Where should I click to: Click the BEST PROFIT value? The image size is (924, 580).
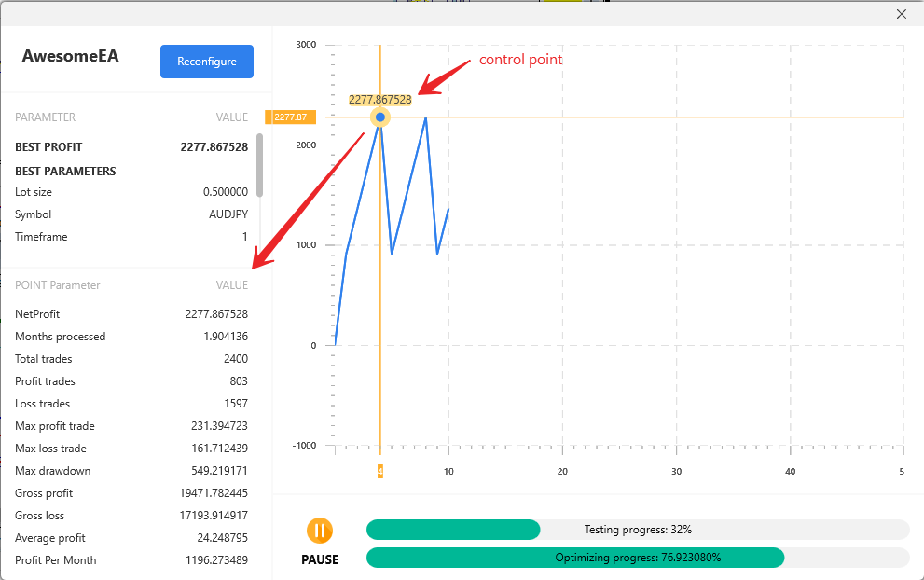[214, 147]
